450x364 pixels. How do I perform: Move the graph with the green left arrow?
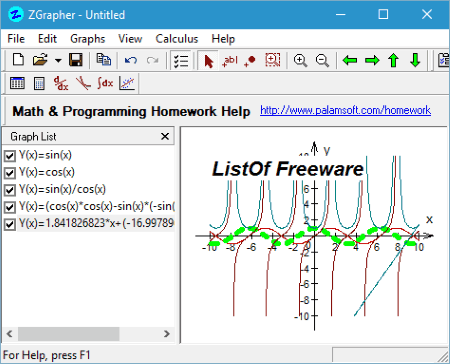click(350, 61)
